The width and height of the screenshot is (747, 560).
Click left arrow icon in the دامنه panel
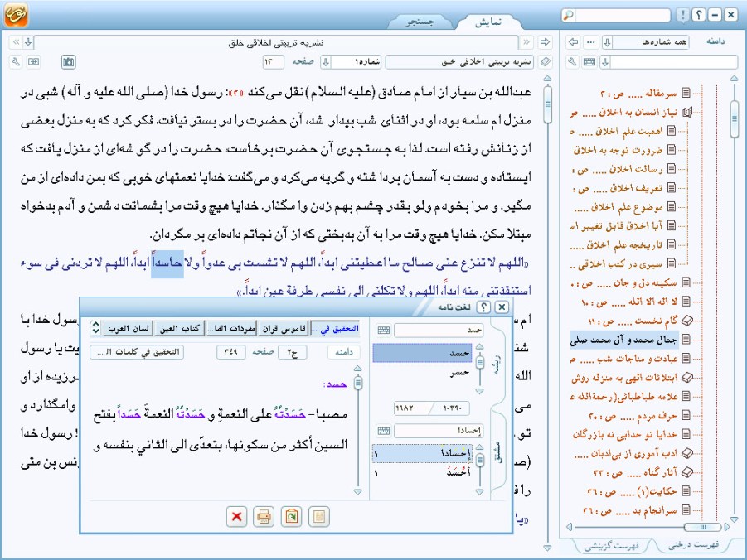pos(573,42)
